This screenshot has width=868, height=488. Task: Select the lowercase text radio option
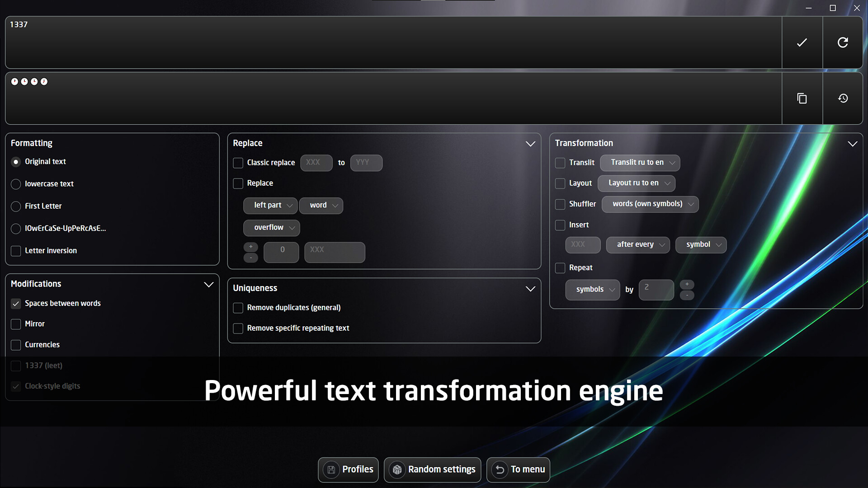coord(16,184)
